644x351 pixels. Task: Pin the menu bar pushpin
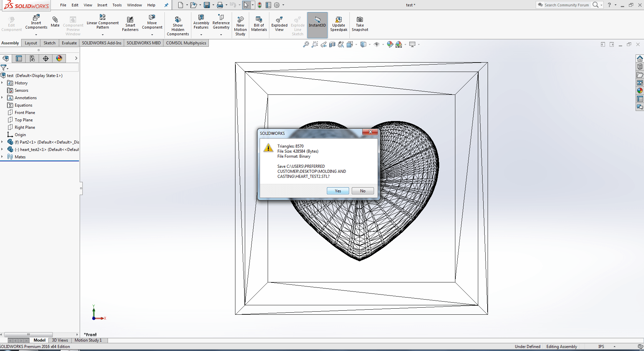166,5
